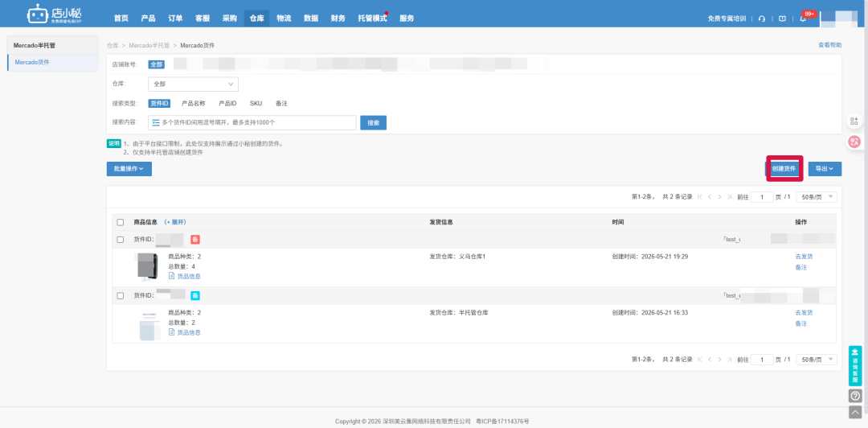Viewport: 868px width, 428px height.
Task: Go to first page in top pagination
Action: coord(700,197)
